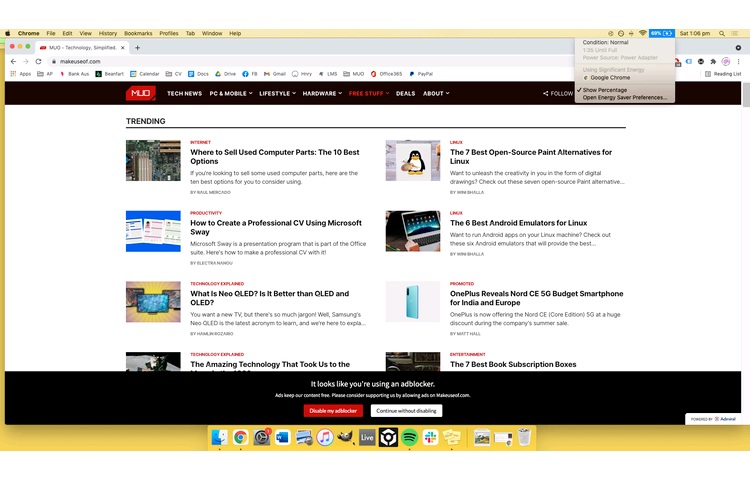Open the History menu
The width and height of the screenshot is (750, 483).
(108, 33)
